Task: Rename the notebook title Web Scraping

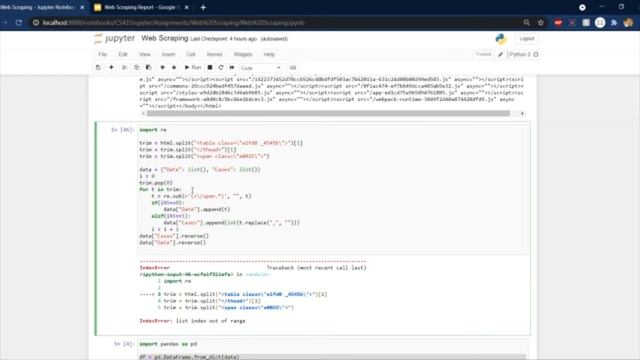Action: click(164, 38)
